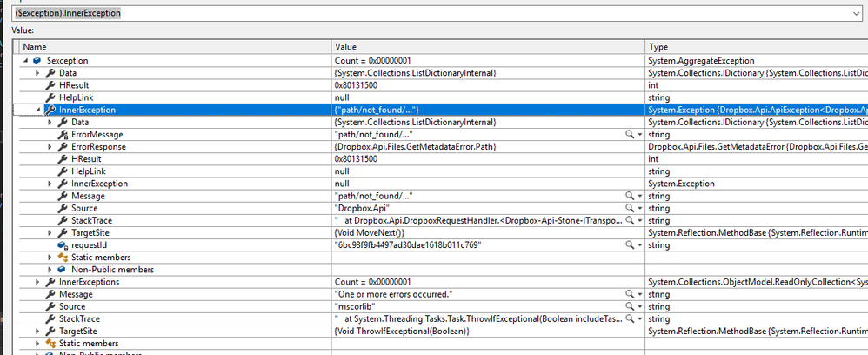Open visualizer dropdown arrow for requestId row
This screenshot has height=355, width=868.
point(639,244)
